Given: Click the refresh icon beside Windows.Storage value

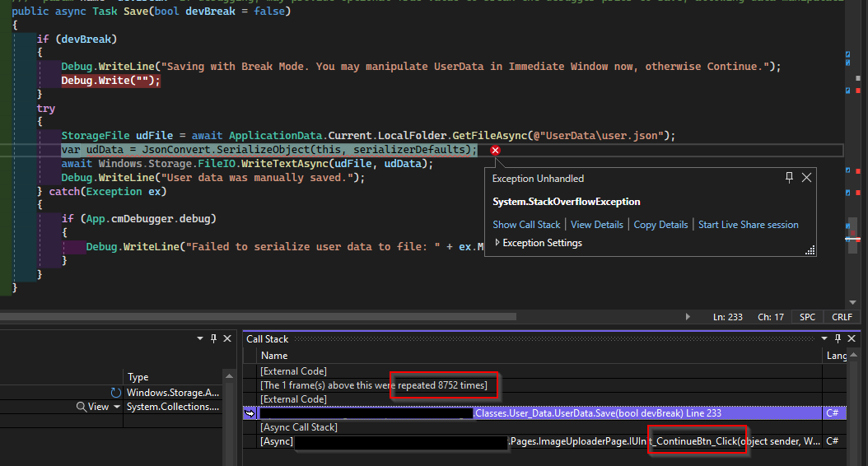Looking at the screenshot, I should click(115, 393).
